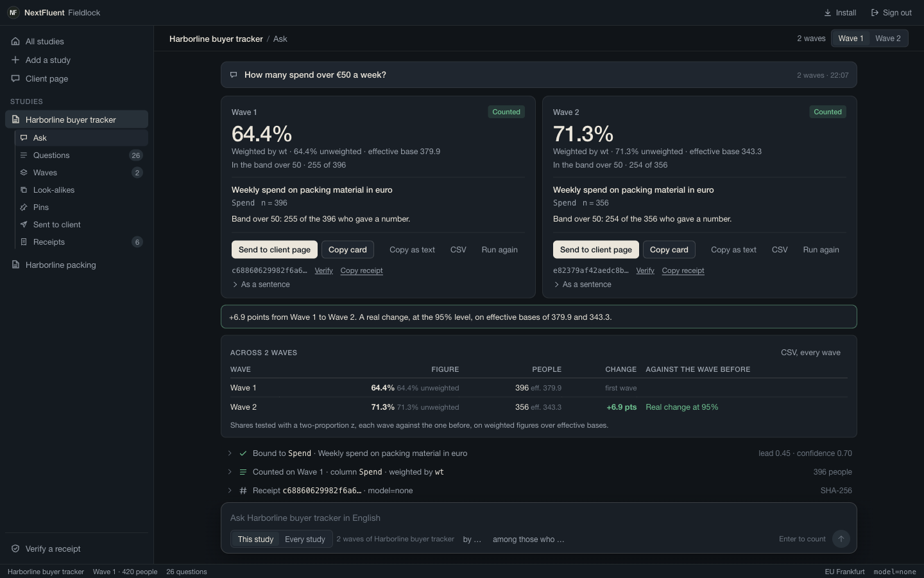Download CSV, every wave

(810, 353)
